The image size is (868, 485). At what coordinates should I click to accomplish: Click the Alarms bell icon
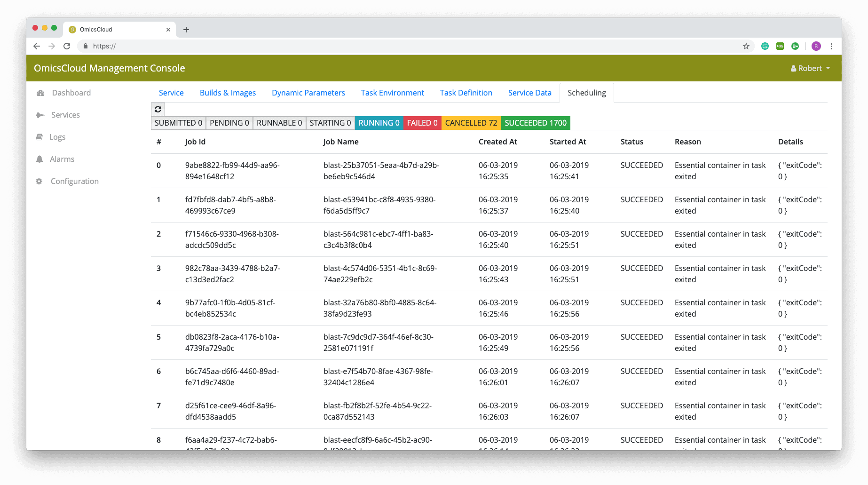pos(39,159)
